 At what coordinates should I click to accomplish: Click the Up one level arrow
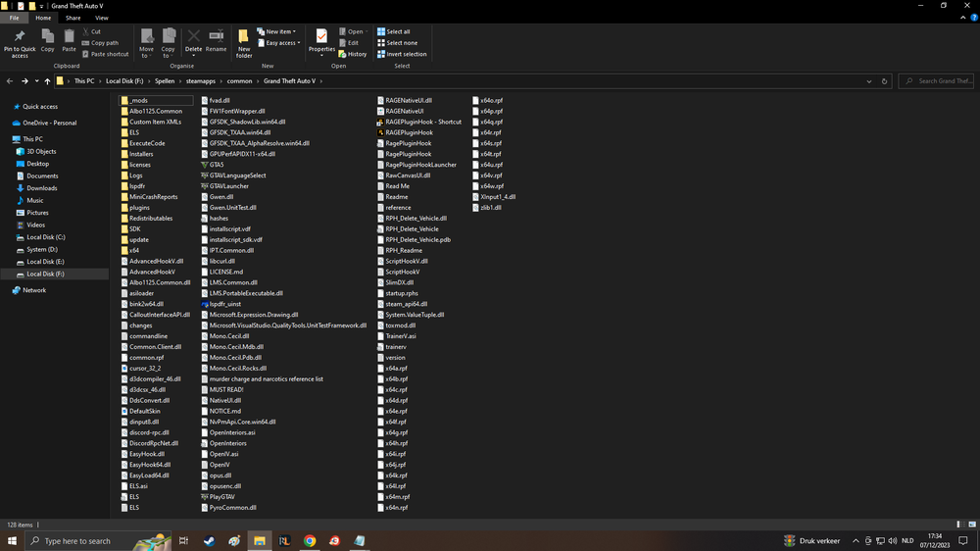(x=47, y=80)
